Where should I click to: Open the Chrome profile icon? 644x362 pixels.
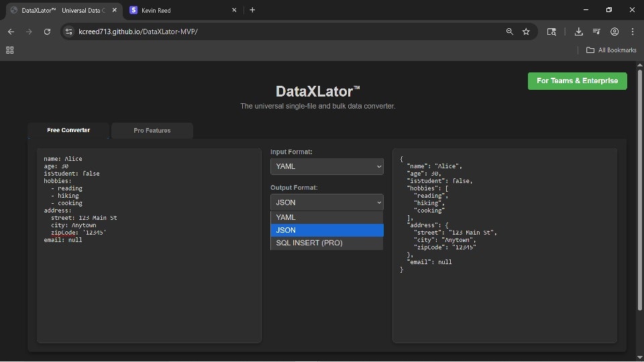point(614,32)
